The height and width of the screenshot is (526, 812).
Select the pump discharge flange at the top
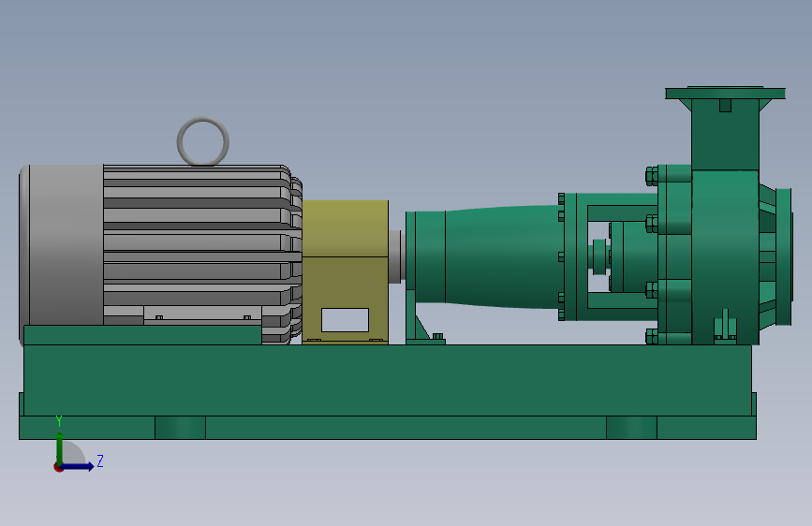[725, 94]
